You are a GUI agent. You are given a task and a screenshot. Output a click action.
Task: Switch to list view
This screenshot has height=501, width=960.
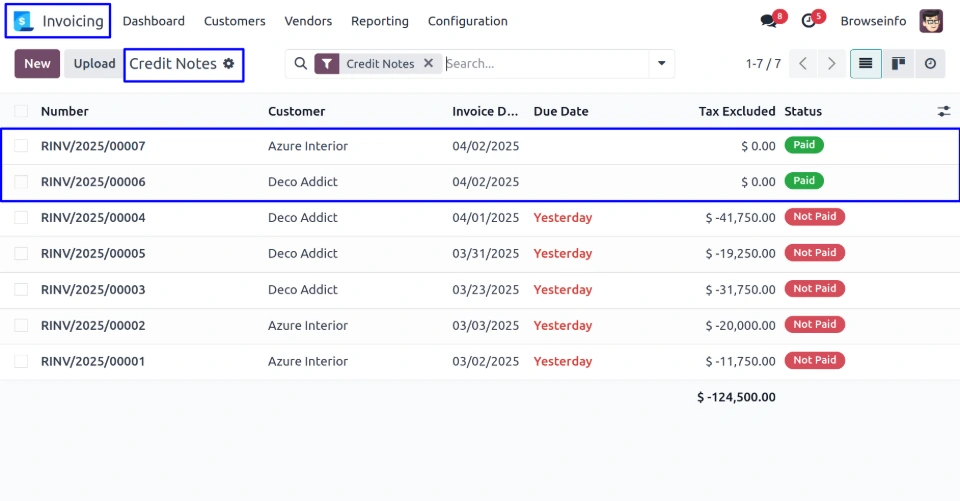pos(865,64)
